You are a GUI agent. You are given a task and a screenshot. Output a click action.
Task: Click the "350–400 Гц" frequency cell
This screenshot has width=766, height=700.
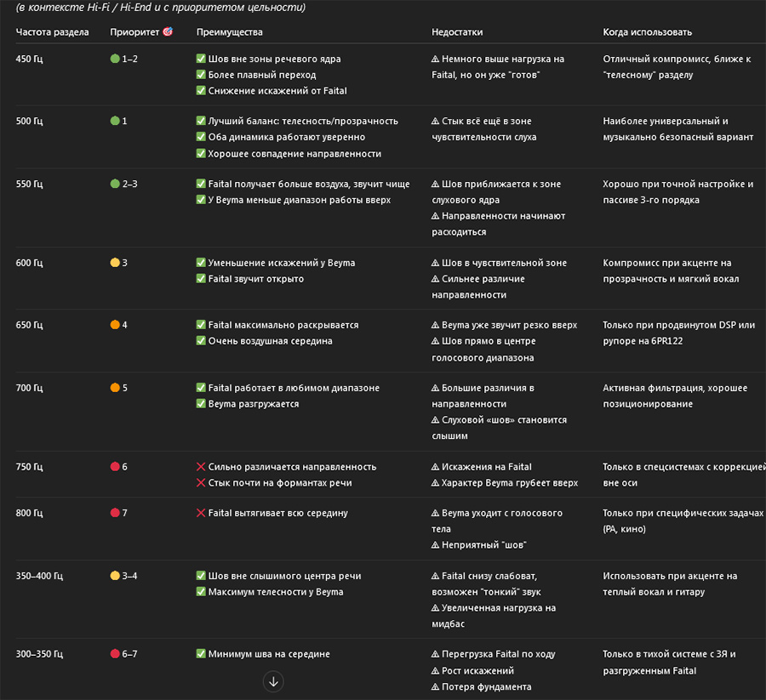click(39, 576)
